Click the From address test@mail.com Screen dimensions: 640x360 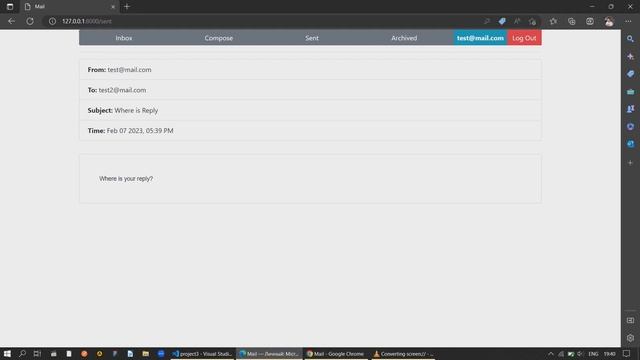(129, 70)
